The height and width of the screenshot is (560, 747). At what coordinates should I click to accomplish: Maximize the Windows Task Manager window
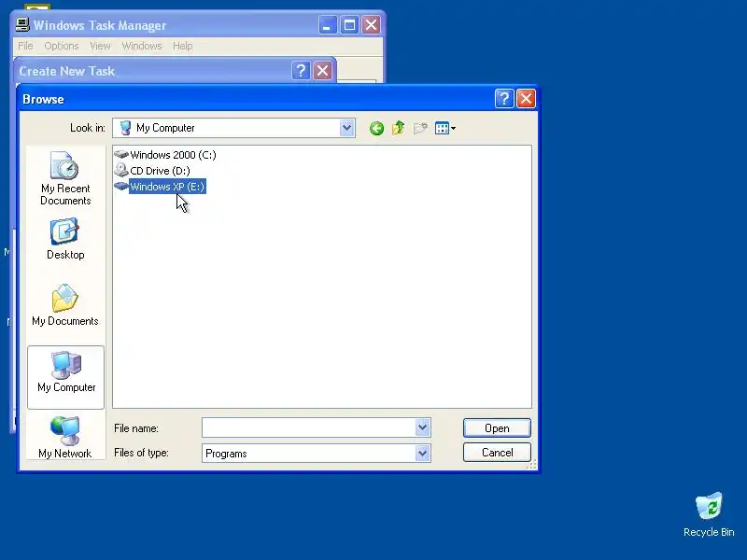(349, 25)
